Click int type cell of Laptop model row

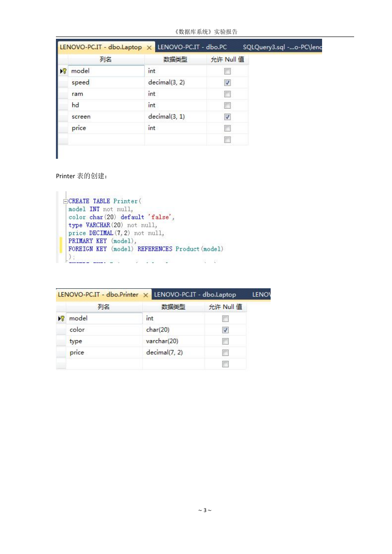[175, 71]
